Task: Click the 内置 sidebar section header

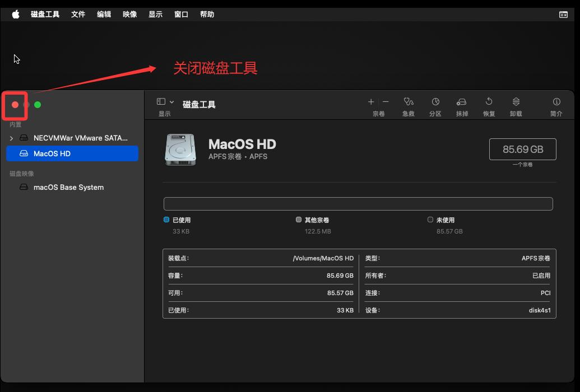Action: (x=16, y=125)
